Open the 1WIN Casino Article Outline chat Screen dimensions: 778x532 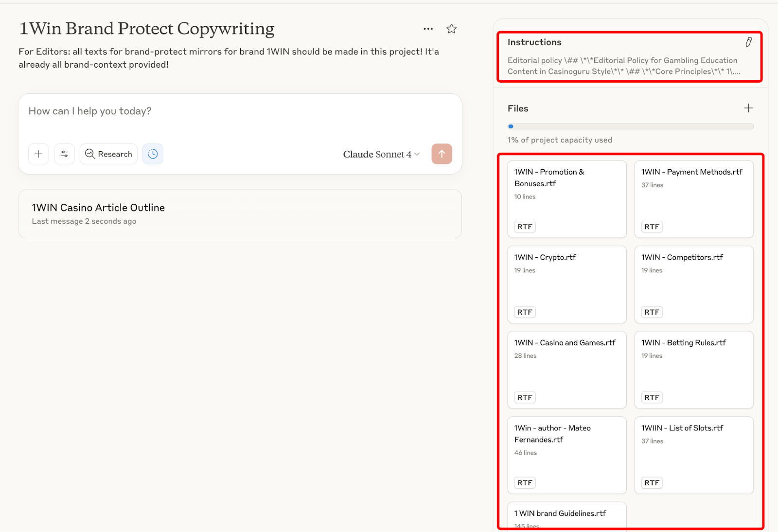240,214
